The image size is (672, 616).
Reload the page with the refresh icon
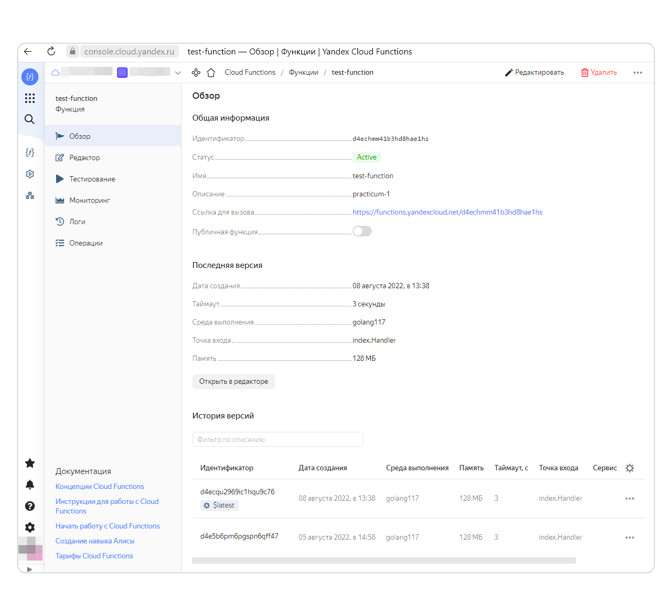tap(51, 51)
